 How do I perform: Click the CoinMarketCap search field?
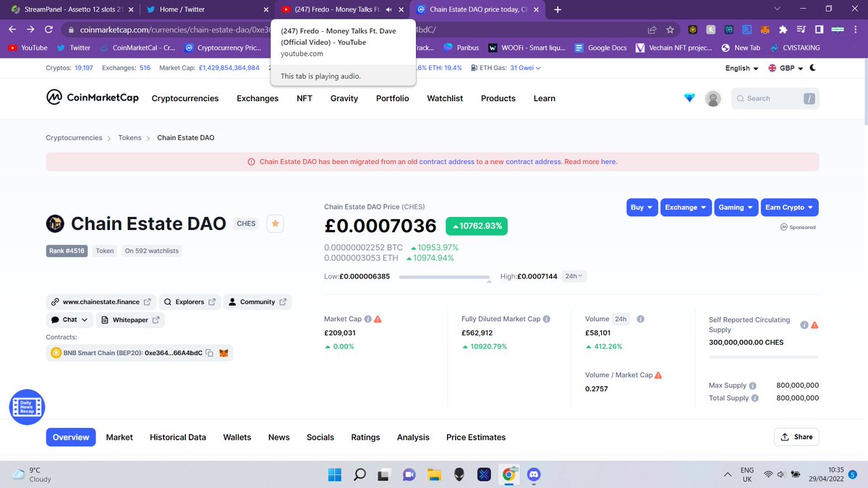click(775, 98)
